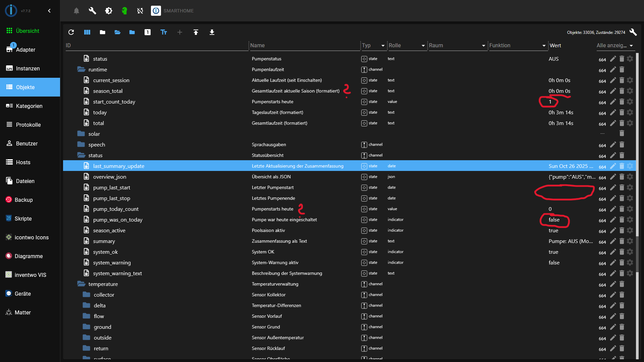Toggle the connection sync icon
This screenshot has height=362, width=644.
[140, 11]
